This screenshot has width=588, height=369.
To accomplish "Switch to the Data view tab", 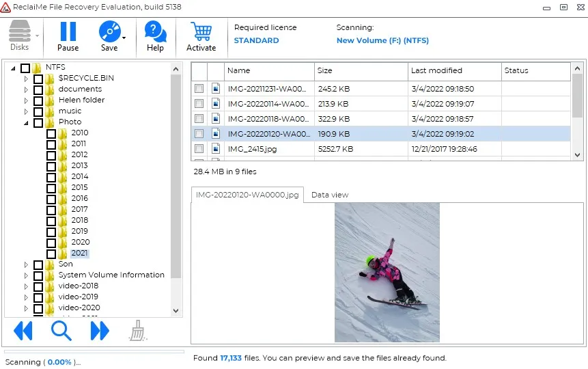I will [x=329, y=195].
